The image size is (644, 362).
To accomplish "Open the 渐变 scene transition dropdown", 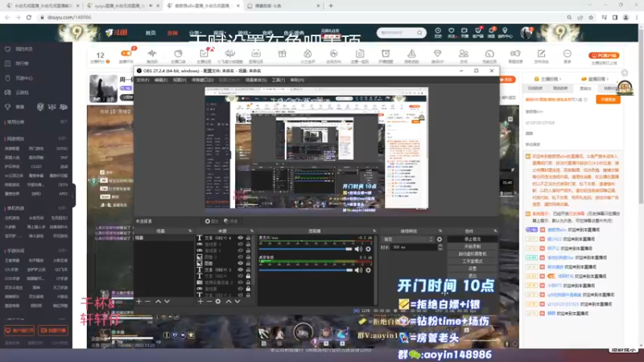I will (x=408, y=239).
